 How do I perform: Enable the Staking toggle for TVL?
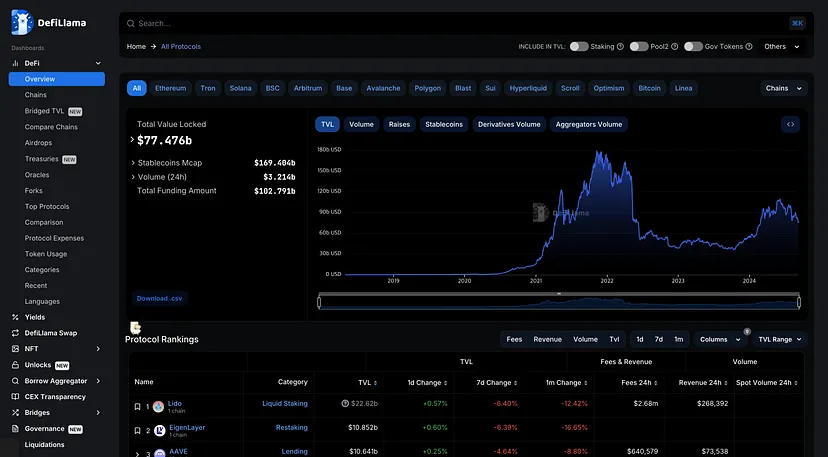[579, 47]
